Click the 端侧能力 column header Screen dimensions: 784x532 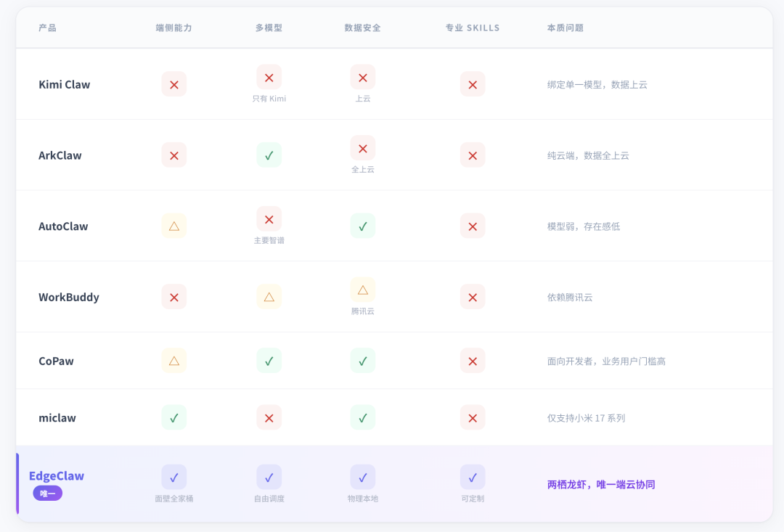click(174, 28)
